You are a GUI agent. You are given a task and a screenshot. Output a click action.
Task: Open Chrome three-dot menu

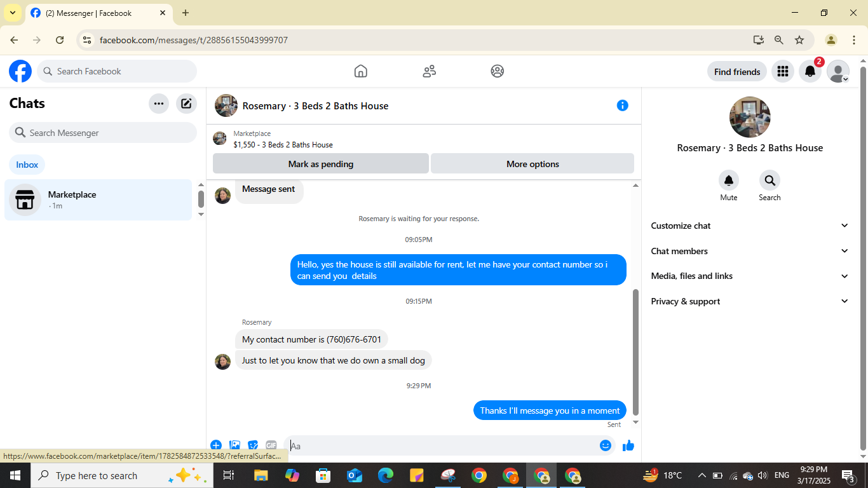pyautogui.click(x=854, y=40)
